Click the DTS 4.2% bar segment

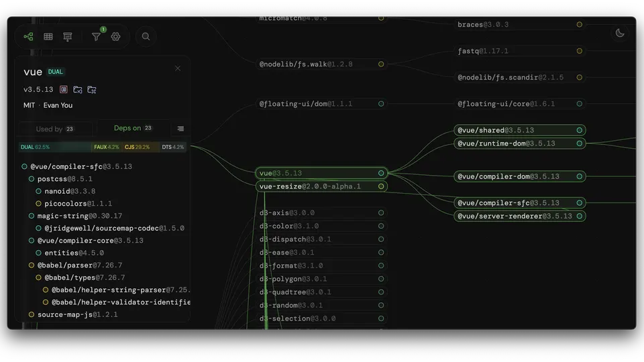[173, 147]
